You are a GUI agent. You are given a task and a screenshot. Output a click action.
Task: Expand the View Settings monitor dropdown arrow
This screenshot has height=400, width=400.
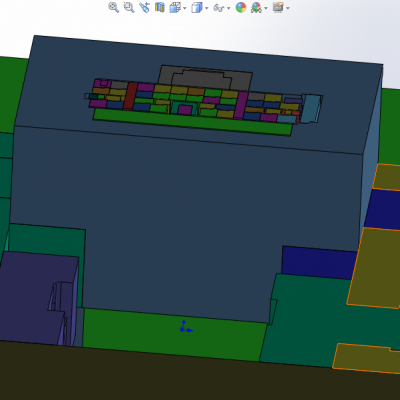288,8
